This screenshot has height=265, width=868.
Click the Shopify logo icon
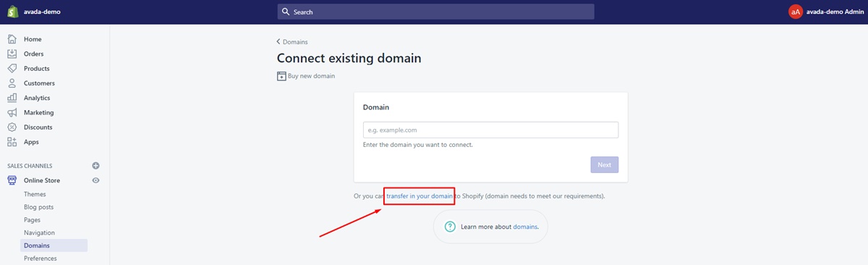[12, 12]
